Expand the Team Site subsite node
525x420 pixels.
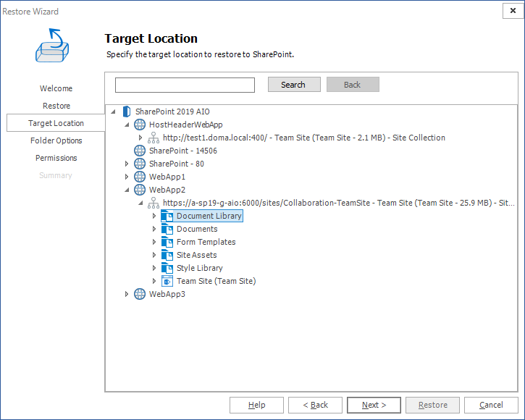(x=154, y=281)
